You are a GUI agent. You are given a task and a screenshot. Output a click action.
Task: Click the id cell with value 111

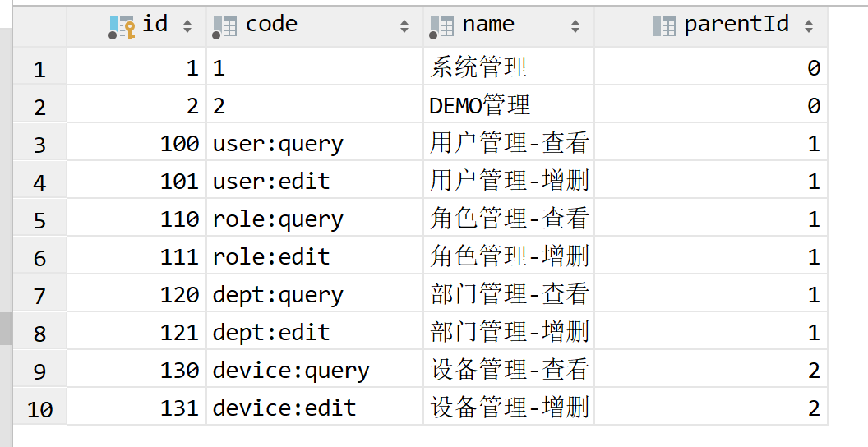136,256
